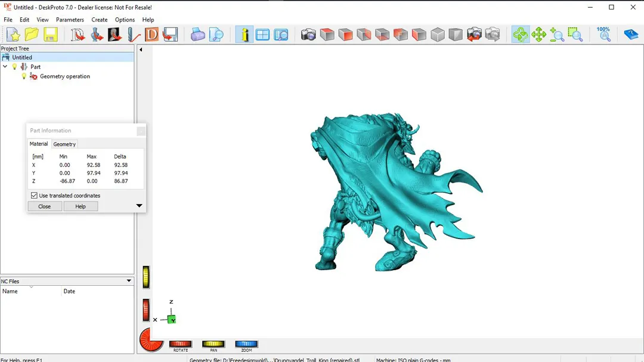Image resolution: width=644 pixels, height=362 pixels.
Task: Click Z min value -86.87
Action: 67,181
